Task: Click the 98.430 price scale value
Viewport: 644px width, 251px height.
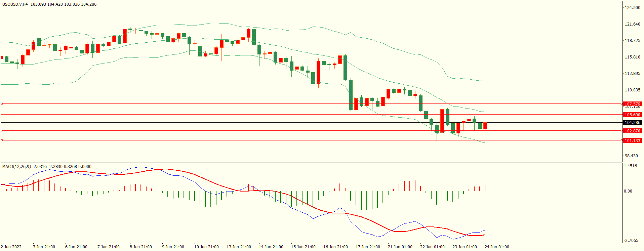Action: point(631,156)
